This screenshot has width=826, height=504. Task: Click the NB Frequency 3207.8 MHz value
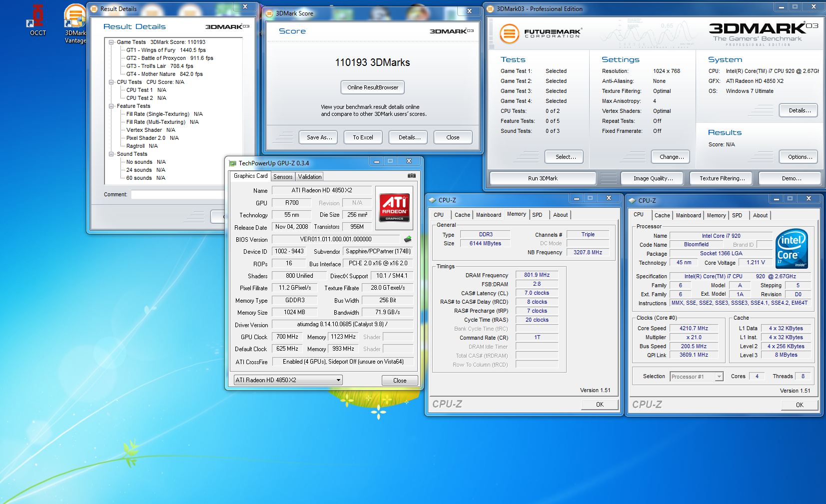(588, 252)
